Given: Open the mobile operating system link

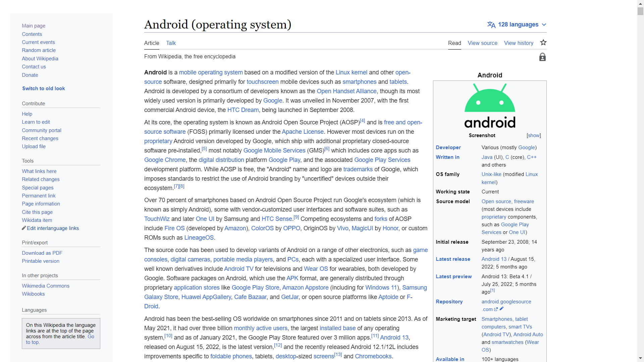Looking at the screenshot, I should point(211,72).
